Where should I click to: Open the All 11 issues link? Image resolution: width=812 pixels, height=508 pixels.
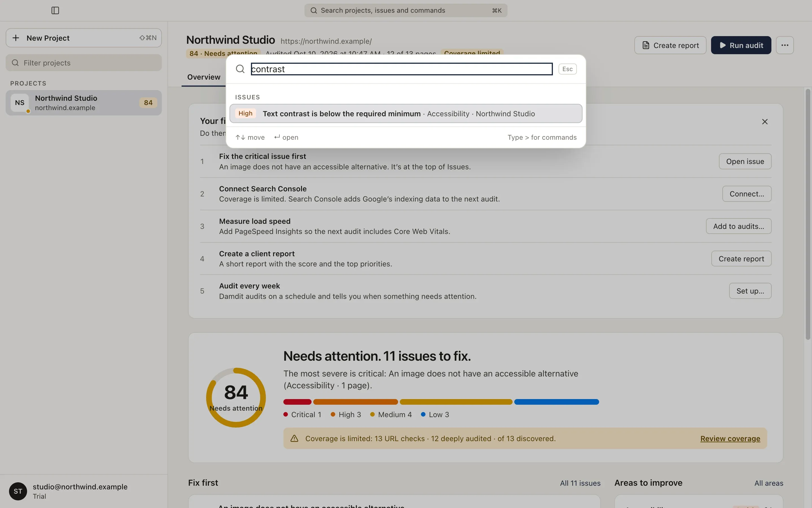[580, 483]
